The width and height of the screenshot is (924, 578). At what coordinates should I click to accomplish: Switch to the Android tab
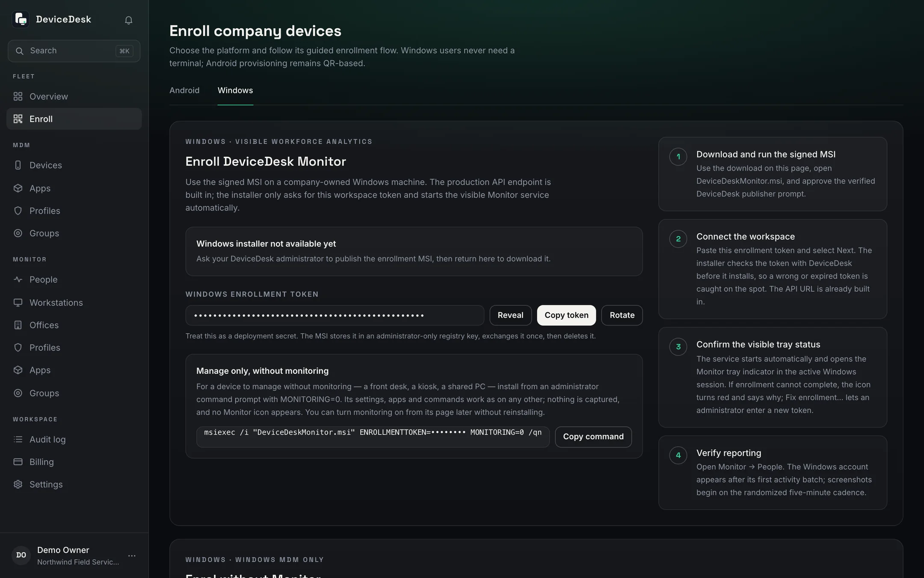[184, 90]
